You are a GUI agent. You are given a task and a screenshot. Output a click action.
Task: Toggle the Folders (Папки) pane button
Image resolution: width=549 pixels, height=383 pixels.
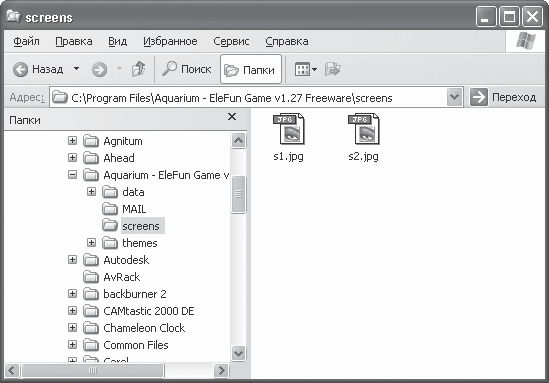point(251,69)
